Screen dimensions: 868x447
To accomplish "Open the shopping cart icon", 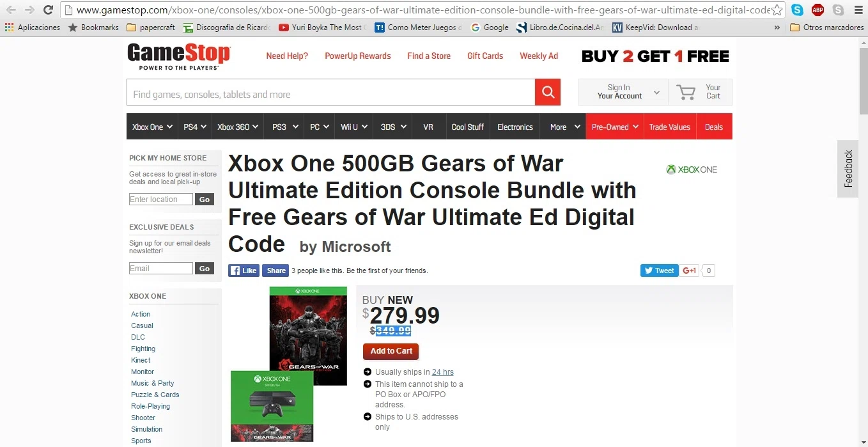I will click(686, 92).
